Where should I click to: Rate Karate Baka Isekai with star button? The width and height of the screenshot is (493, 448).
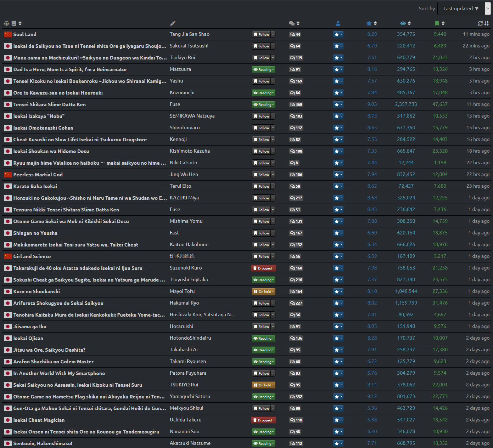click(338, 186)
